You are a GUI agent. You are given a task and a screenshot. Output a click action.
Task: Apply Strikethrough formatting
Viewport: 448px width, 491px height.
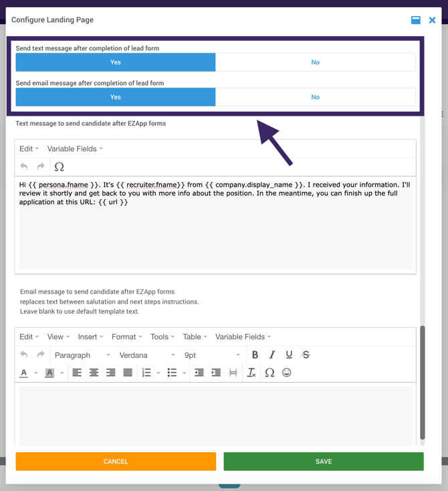[x=306, y=355]
